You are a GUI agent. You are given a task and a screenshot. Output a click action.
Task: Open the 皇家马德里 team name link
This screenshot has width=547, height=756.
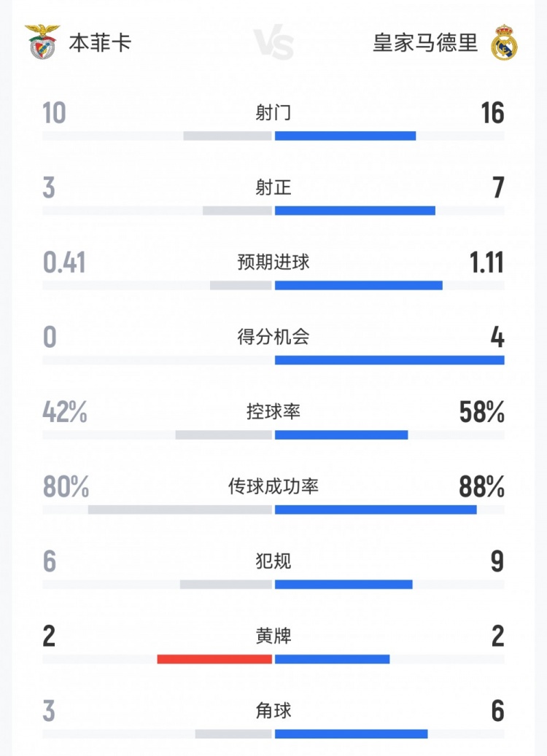[x=425, y=43]
